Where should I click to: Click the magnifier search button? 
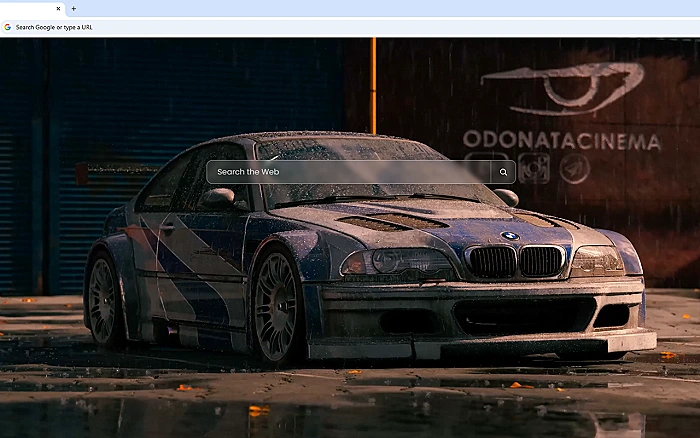point(503,172)
